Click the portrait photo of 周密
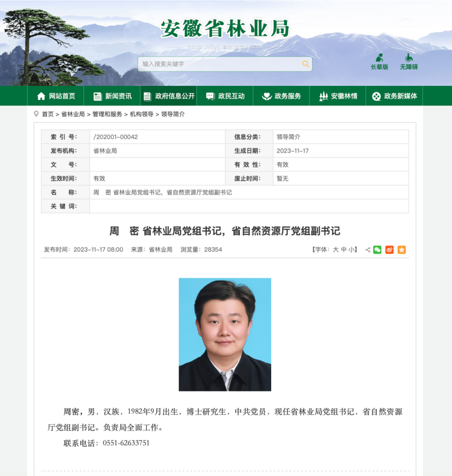Viewport: 452px width, 476px height. [225, 334]
